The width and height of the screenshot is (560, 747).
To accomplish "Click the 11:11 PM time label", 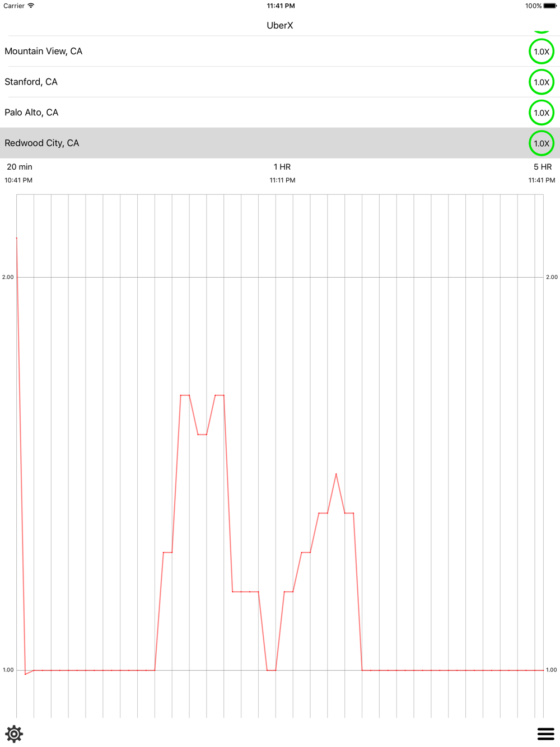I will 282,180.
